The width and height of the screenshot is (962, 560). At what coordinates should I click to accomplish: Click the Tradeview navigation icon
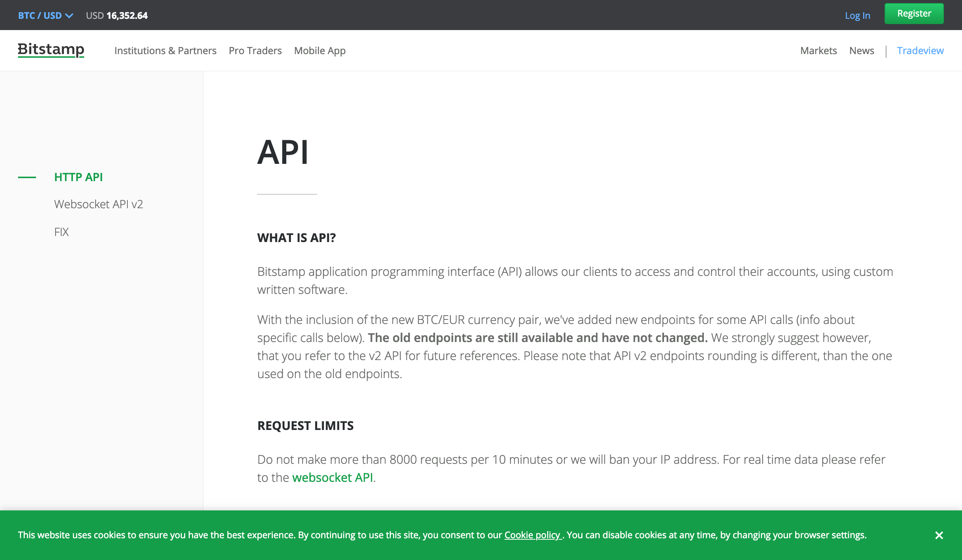[921, 50]
